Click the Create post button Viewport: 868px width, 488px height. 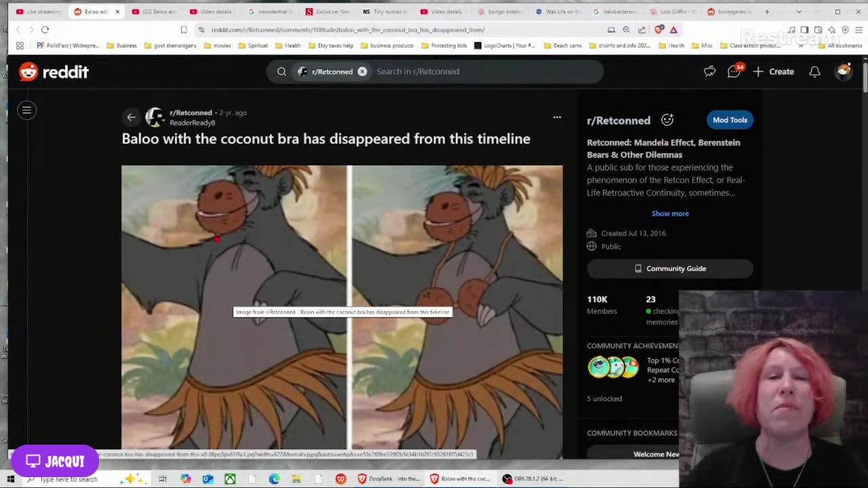coord(773,71)
